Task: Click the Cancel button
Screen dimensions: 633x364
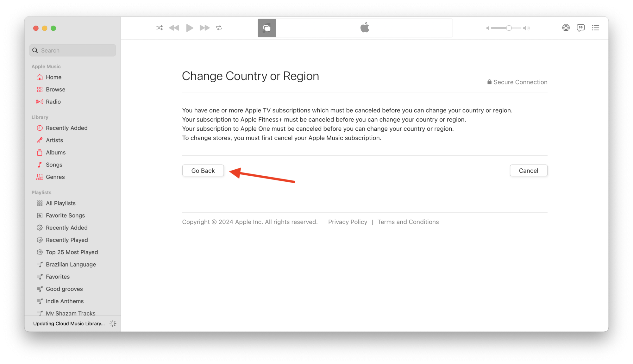Action: coord(528,171)
